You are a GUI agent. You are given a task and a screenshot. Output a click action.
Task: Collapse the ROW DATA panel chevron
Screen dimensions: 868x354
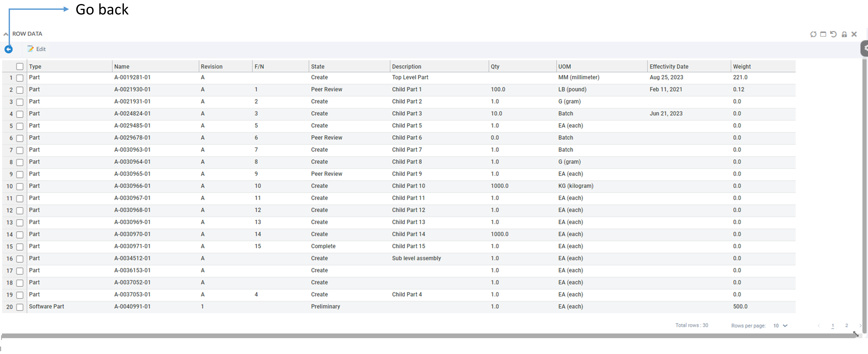pos(6,34)
